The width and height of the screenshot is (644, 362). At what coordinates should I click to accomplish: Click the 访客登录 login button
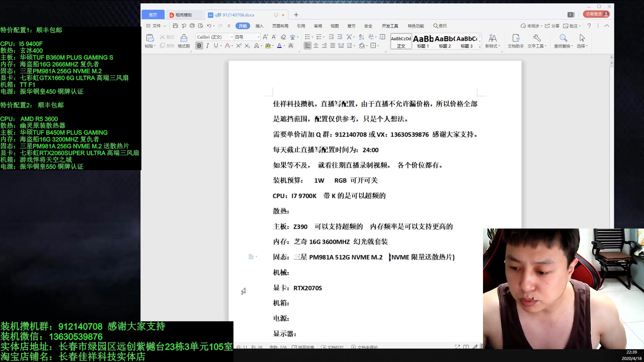tap(596, 14)
